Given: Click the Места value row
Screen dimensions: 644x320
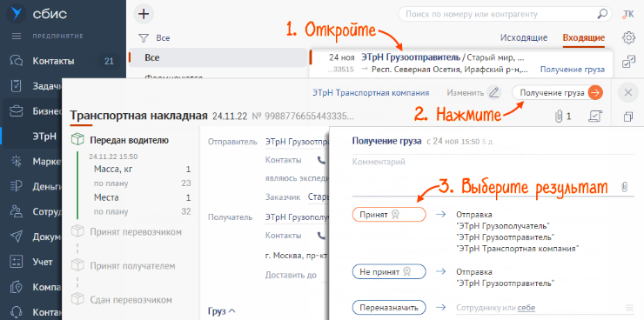Looking at the screenshot, I should [x=142, y=197].
